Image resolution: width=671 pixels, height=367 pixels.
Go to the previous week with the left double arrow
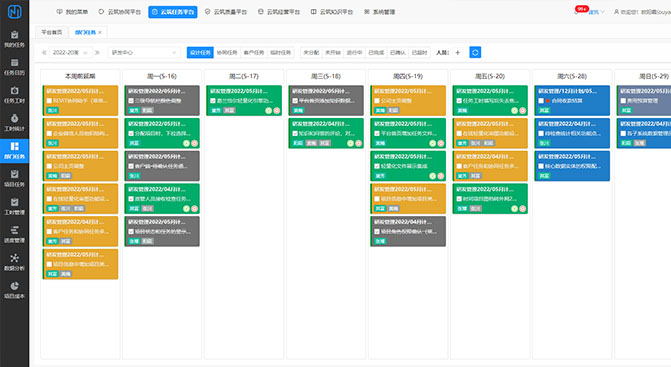click(x=44, y=53)
